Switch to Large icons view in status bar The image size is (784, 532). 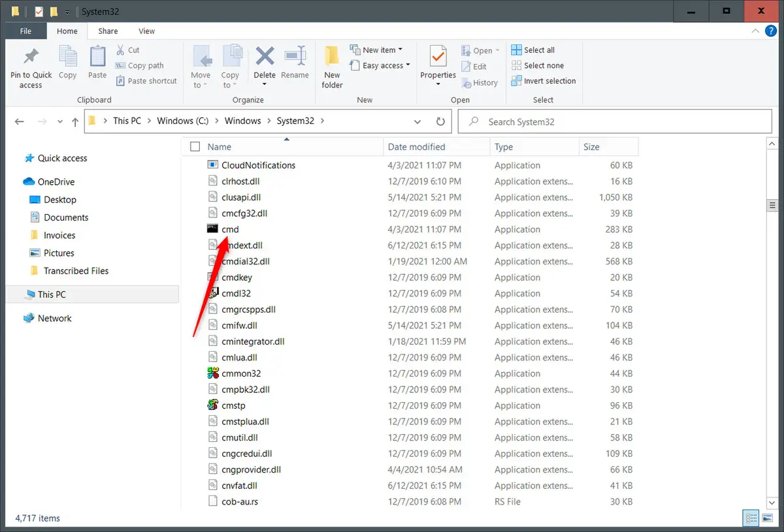[x=766, y=518]
